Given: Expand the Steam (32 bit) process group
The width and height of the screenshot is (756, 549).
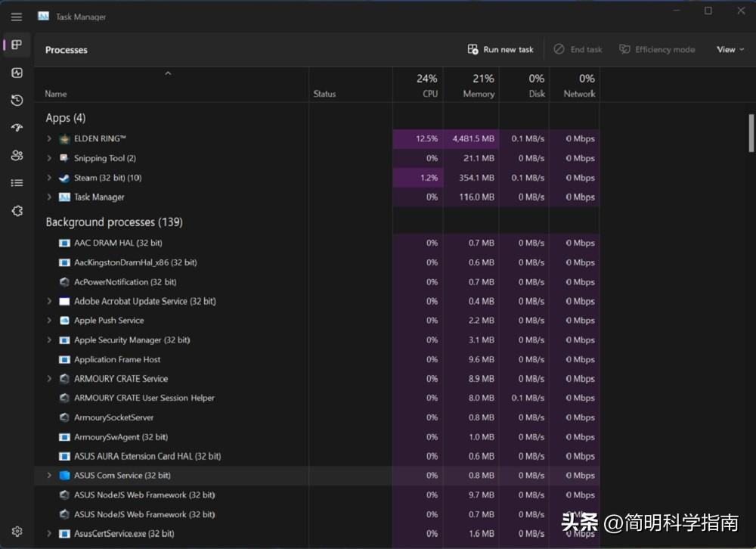Looking at the screenshot, I should 49,178.
